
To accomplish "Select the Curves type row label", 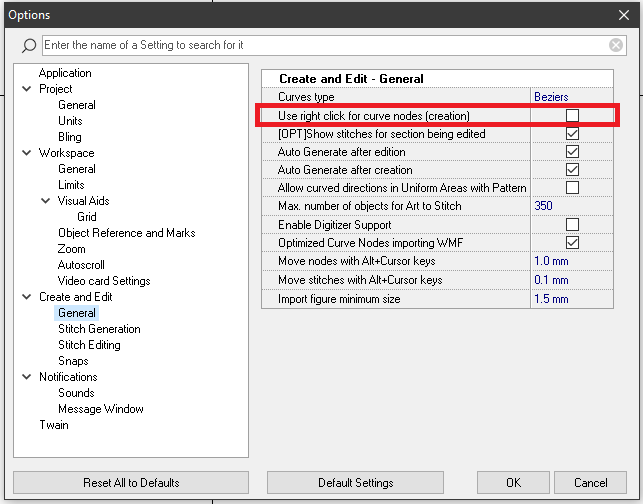I will [x=306, y=97].
